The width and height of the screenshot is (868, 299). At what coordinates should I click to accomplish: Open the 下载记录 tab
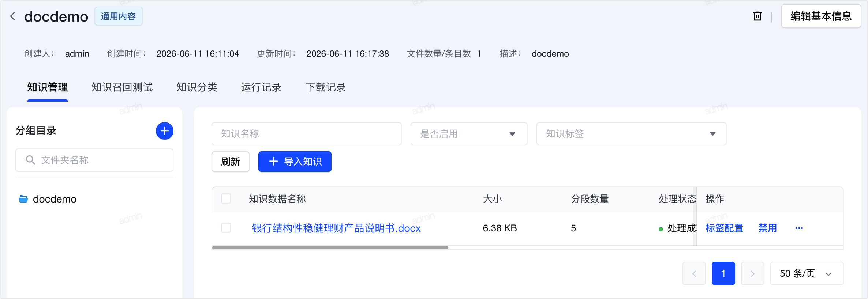point(326,87)
